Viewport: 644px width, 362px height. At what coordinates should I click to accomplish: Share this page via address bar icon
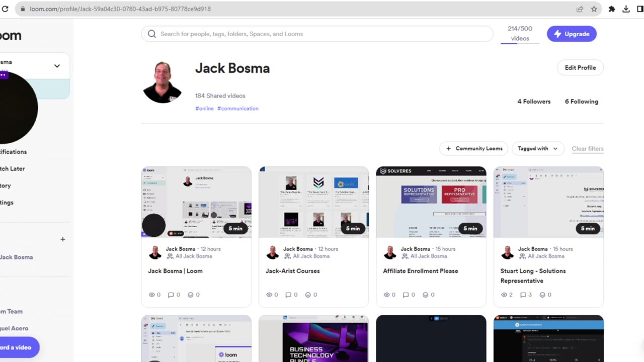coord(580,9)
